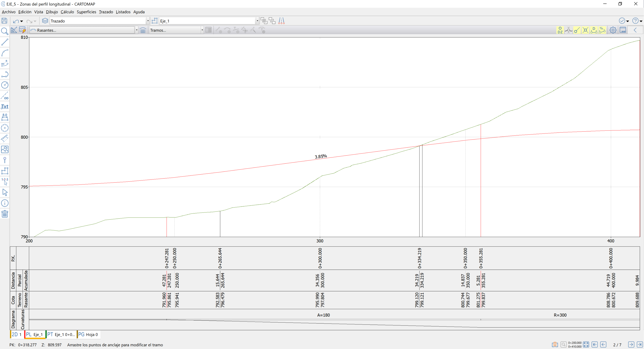Viewport: 644px width, 349px height.
Task: Click the save diskette icon
Action: (x=4, y=21)
